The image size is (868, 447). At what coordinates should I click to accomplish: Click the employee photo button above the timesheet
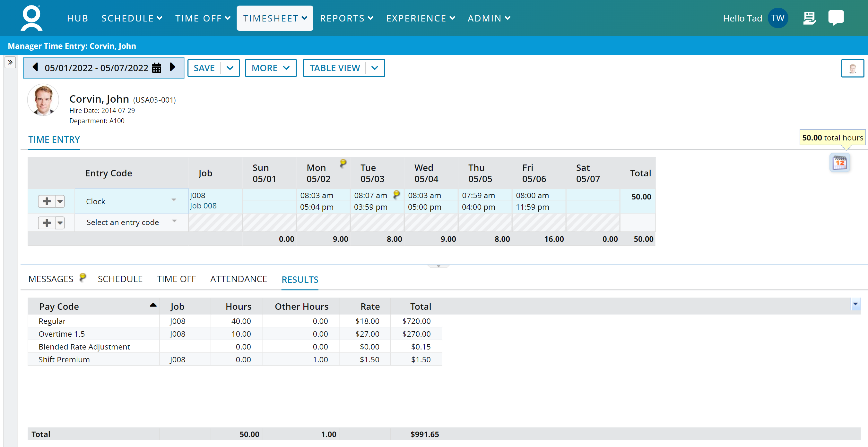coord(853,68)
